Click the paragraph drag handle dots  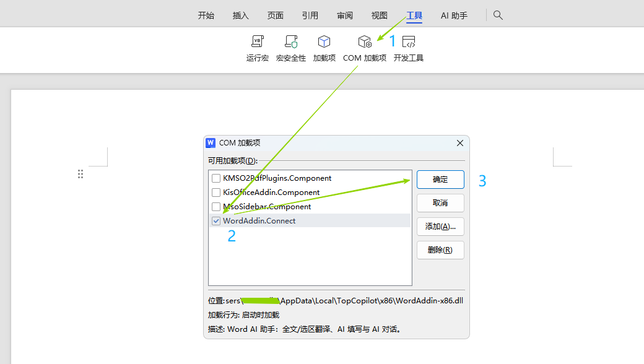[80, 174]
